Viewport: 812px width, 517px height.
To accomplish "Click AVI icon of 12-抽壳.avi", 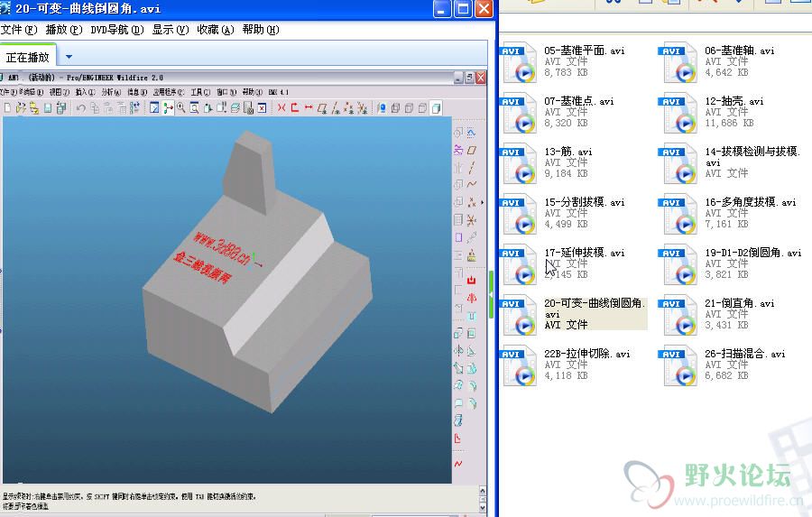I will (680, 113).
